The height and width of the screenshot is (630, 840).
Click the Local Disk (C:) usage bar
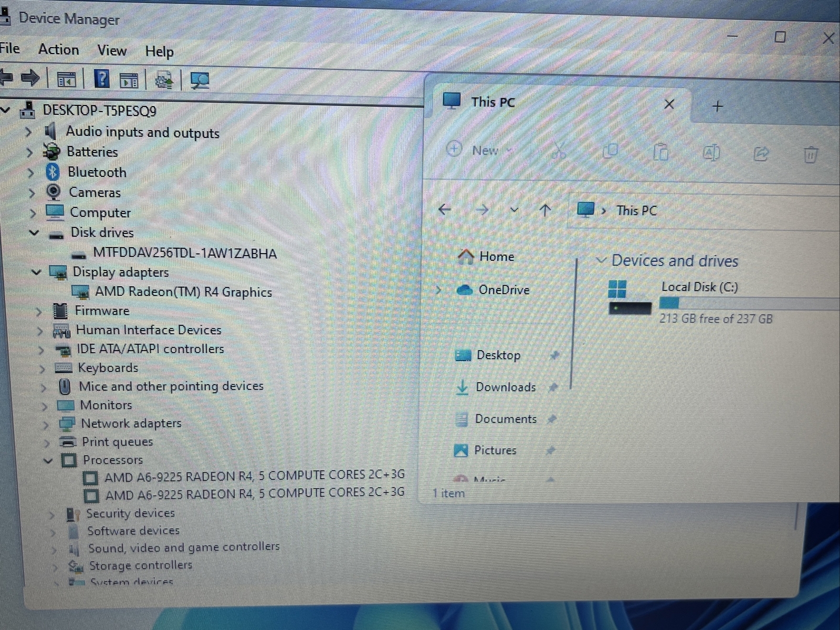tap(750, 303)
